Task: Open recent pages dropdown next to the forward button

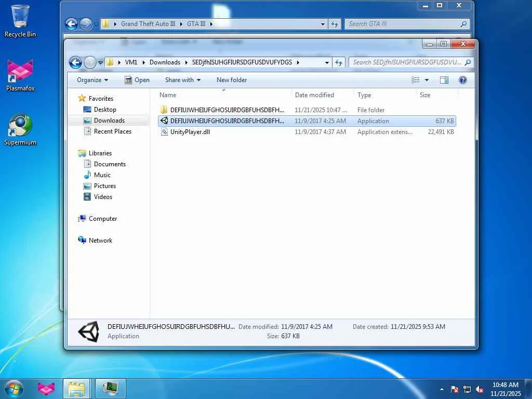Action: (x=100, y=62)
